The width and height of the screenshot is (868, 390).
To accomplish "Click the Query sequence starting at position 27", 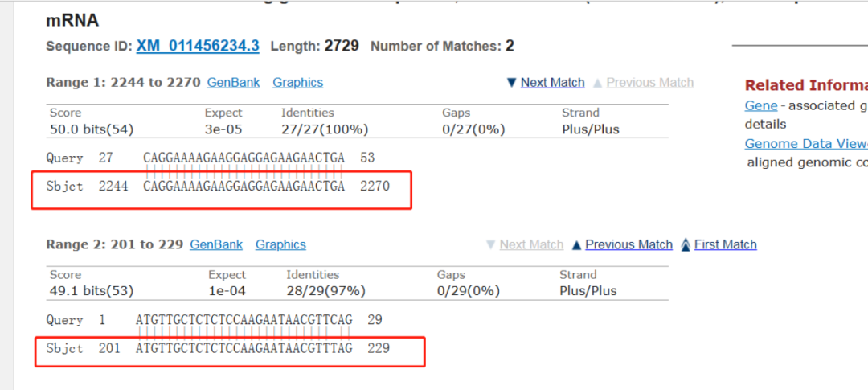I will (x=244, y=158).
